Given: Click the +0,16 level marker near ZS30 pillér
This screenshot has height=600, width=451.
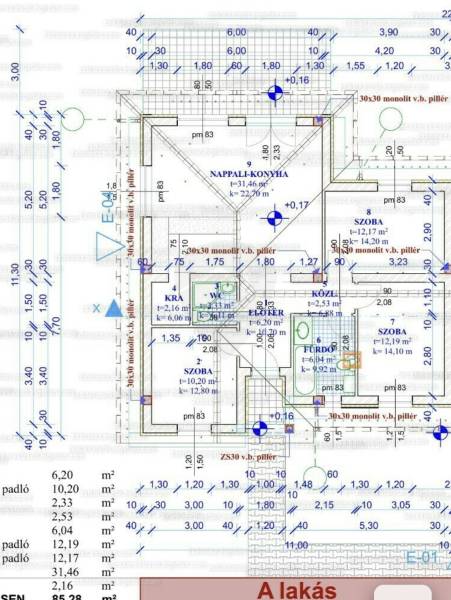Looking at the screenshot, I should tap(260, 428).
